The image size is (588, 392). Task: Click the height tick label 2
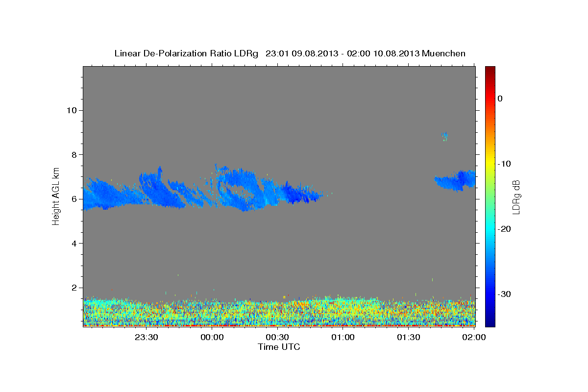[x=74, y=288]
